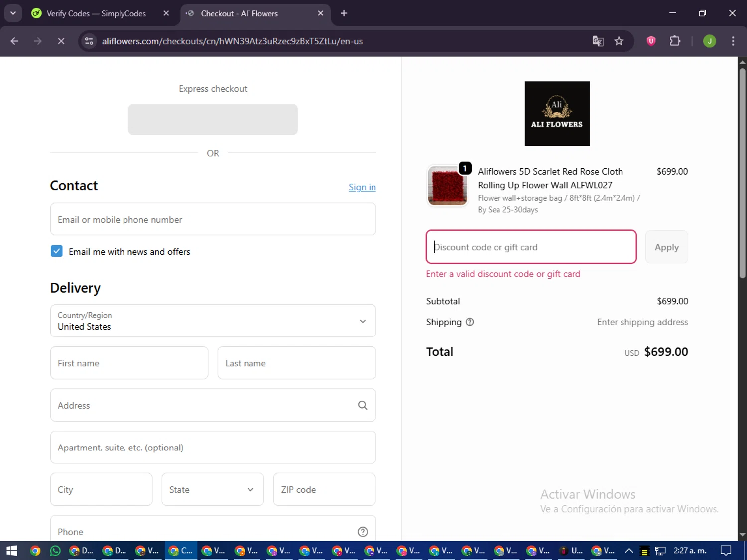Click the active taskbar item labeled C...
The height and width of the screenshot is (560, 747).
pyautogui.click(x=181, y=551)
